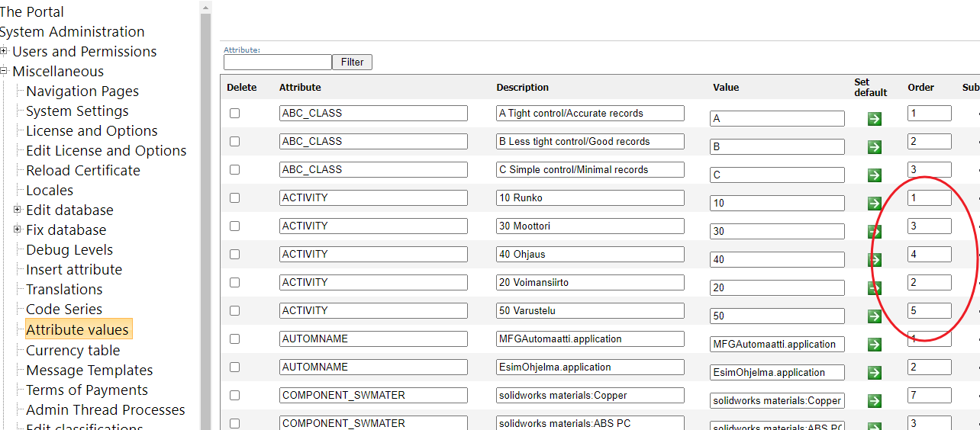Tick delete checkbox for 30 Moottori row
Viewport: 980px width, 430px height.
[234, 226]
